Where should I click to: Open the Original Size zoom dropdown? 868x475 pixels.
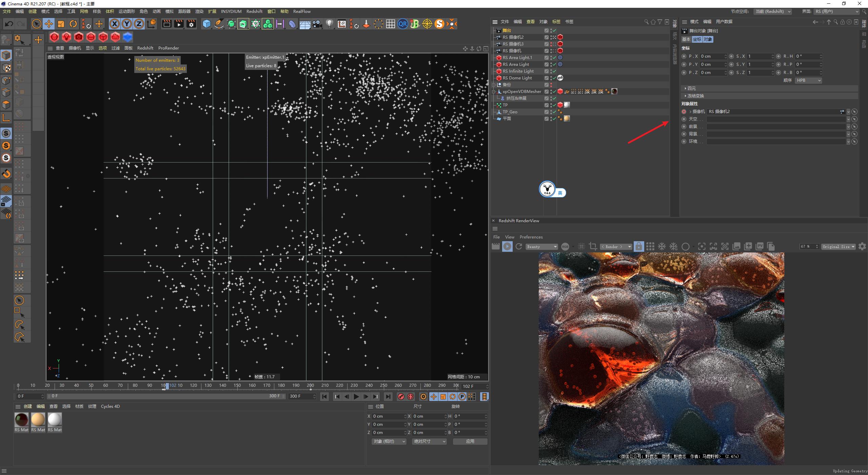[x=838, y=247]
